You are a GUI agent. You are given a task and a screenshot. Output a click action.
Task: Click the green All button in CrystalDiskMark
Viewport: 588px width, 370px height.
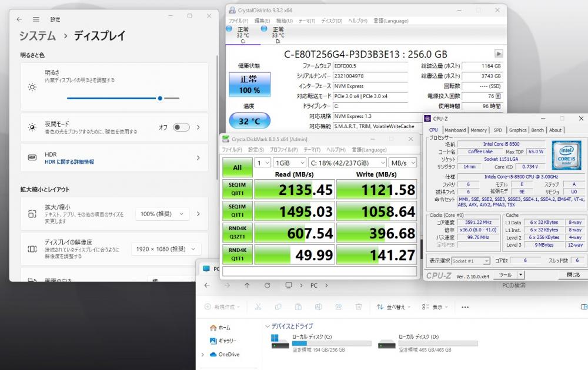coord(238,167)
